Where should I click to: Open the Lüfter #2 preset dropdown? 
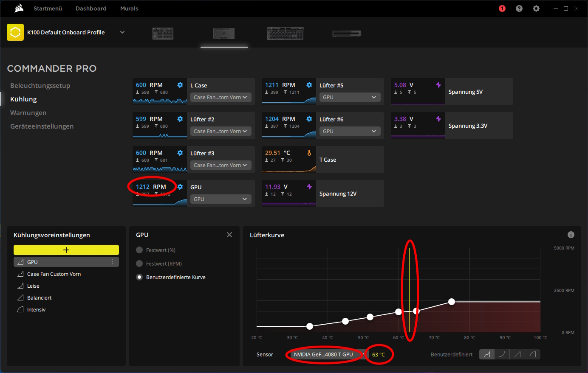(x=220, y=131)
